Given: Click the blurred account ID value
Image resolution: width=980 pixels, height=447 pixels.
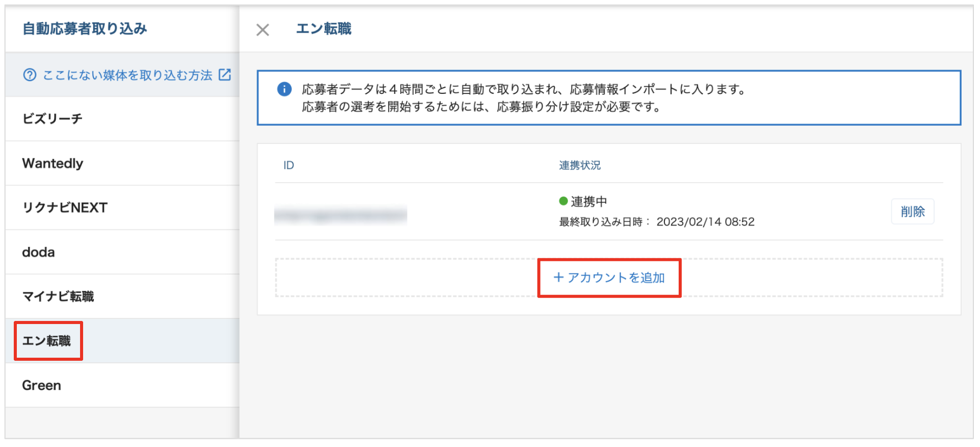Looking at the screenshot, I should tap(341, 215).
